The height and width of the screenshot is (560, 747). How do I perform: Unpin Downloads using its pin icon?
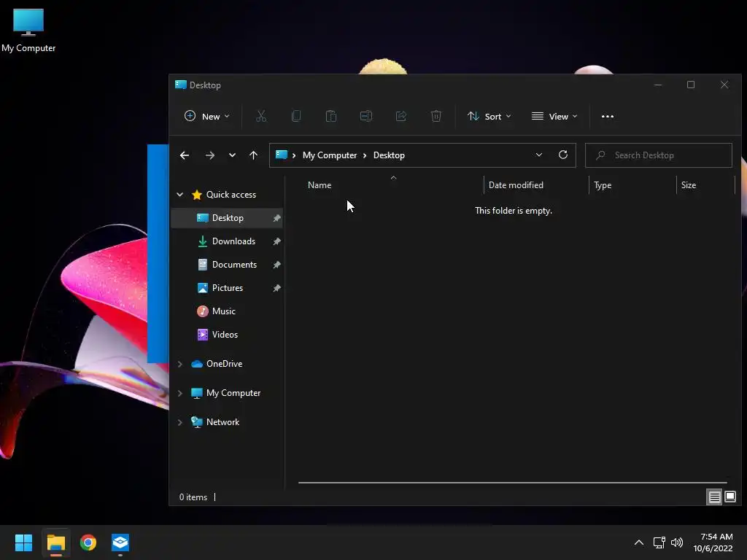(x=276, y=241)
